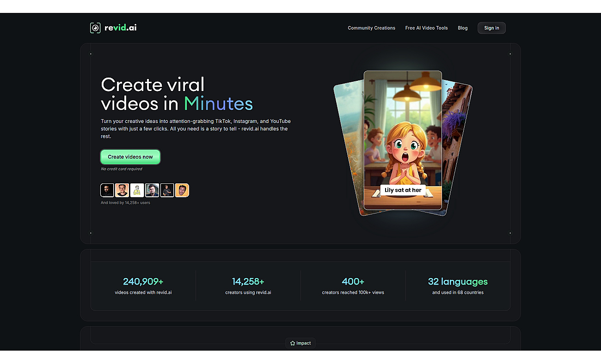
Task: Select the last avatar with yellow background
Action: tap(182, 190)
